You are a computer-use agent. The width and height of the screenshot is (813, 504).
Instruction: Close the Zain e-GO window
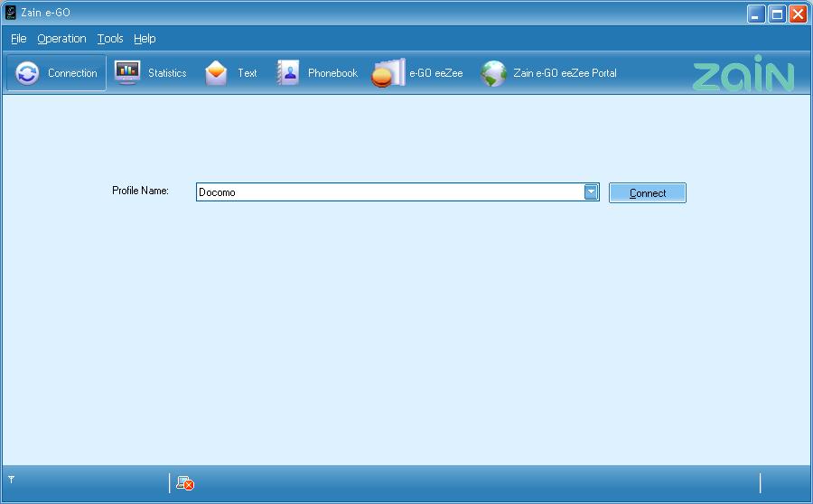pos(798,14)
